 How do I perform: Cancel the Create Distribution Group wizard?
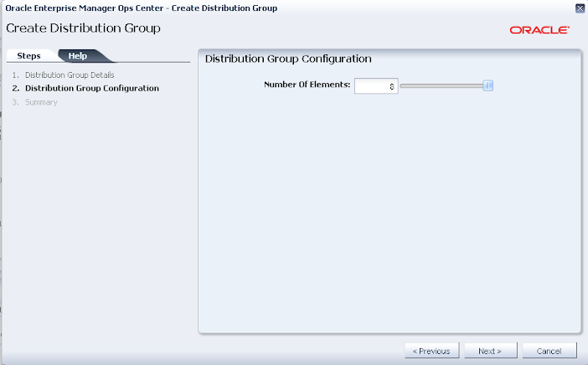pyautogui.click(x=549, y=351)
